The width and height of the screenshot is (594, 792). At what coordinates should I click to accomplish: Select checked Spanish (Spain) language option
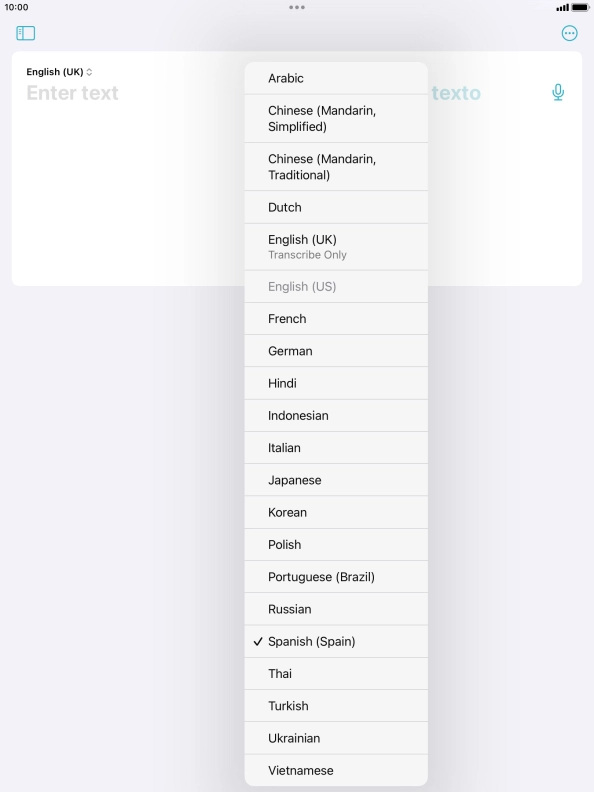(336, 641)
